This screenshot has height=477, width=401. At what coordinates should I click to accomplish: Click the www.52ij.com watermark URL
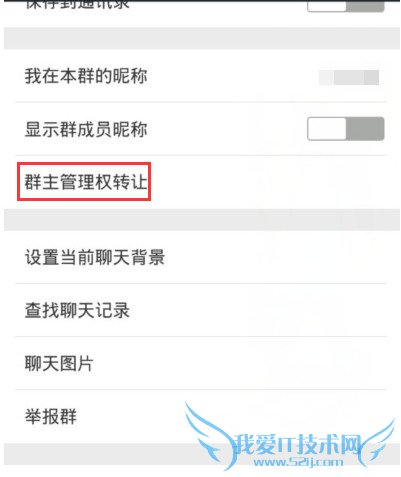click(298, 462)
